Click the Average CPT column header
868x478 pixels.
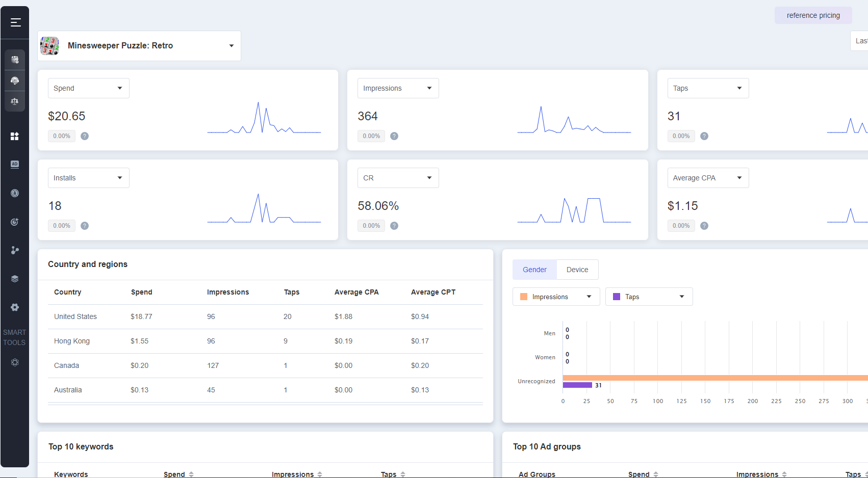pos(433,292)
